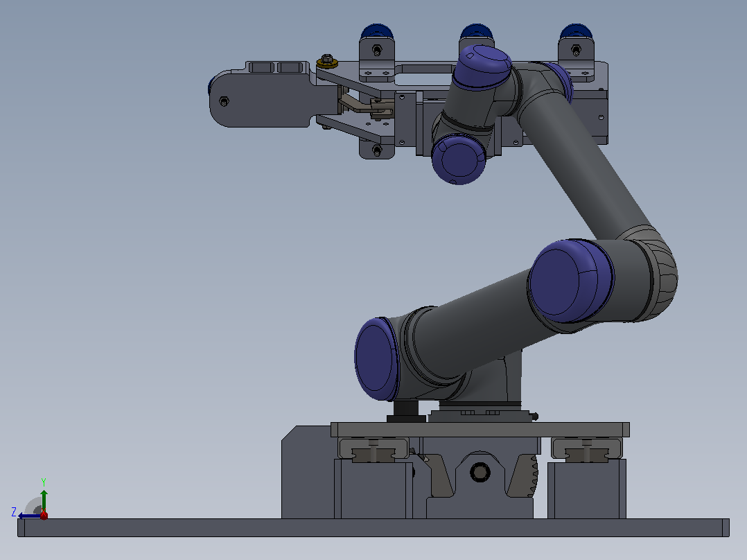Image resolution: width=747 pixels, height=560 pixels.
Task: Click the green Y axis arrow of the triad
Action: (x=44, y=500)
